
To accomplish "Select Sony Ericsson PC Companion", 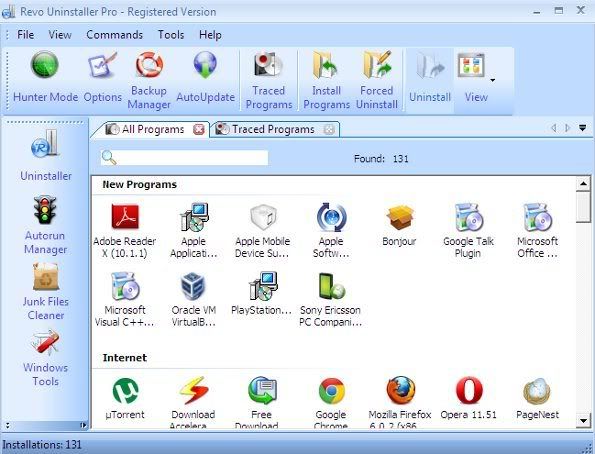I will click(330, 300).
